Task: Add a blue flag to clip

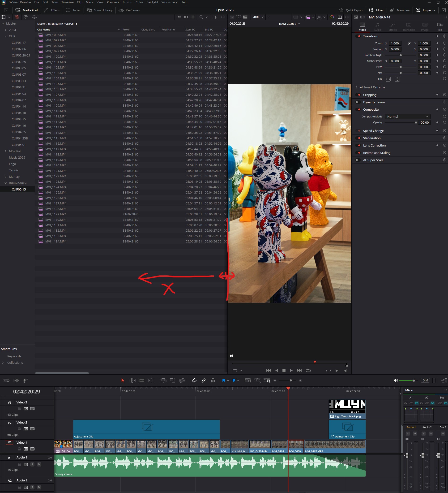Action: tap(223, 380)
